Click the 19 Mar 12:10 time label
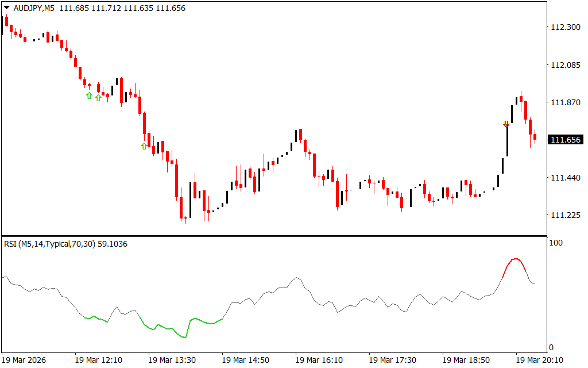The width and height of the screenshot is (588, 368). click(x=98, y=360)
